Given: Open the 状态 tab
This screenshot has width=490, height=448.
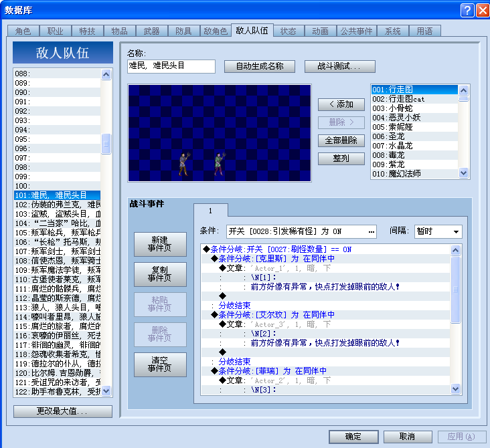Looking at the screenshot, I should pyautogui.click(x=288, y=31).
